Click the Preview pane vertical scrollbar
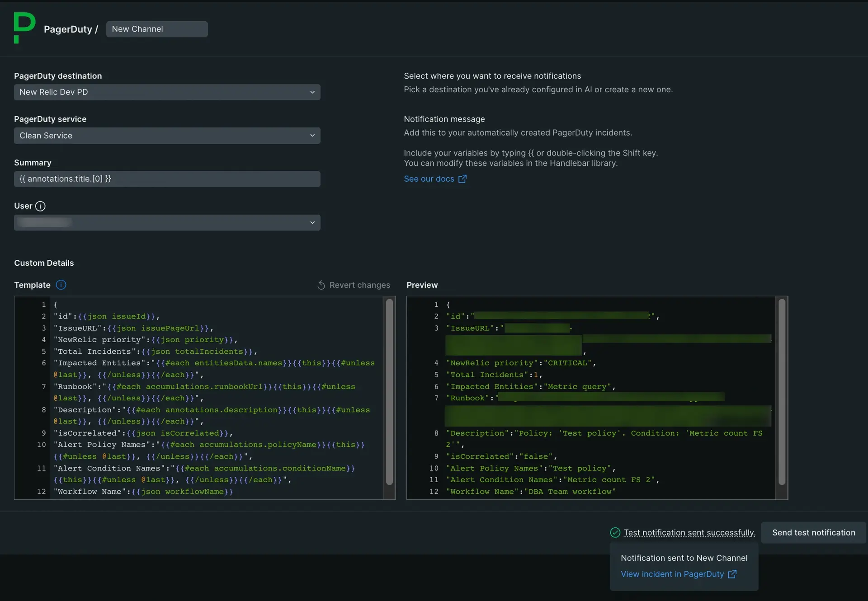The image size is (868, 601). click(782, 391)
